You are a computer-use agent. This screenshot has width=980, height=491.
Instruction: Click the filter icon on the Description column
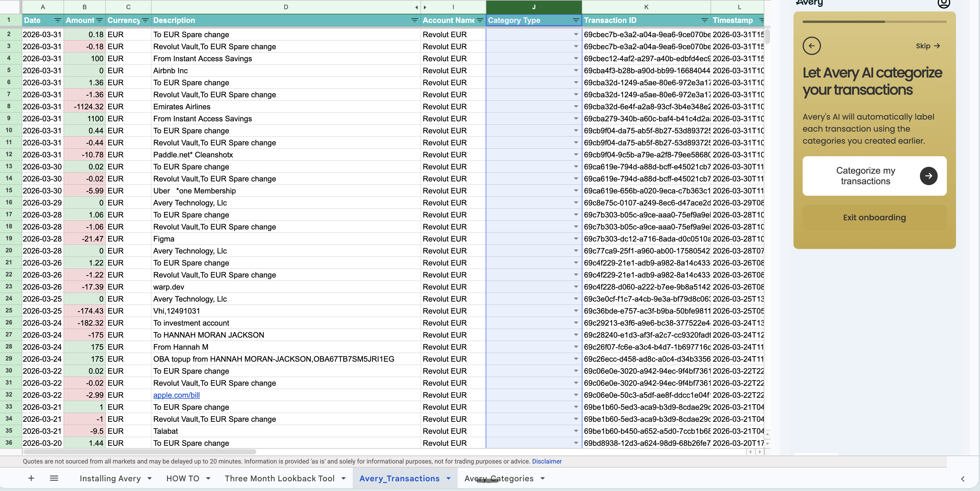414,21
